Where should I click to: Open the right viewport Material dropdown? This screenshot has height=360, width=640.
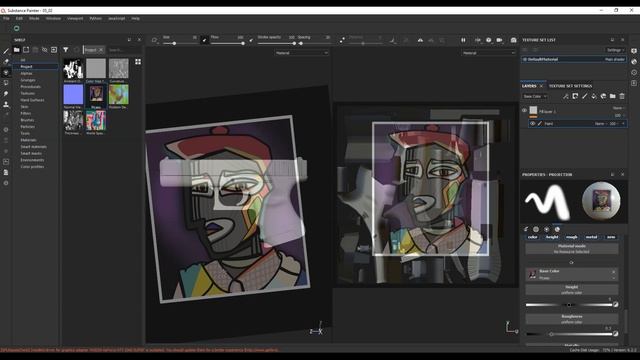click(489, 53)
